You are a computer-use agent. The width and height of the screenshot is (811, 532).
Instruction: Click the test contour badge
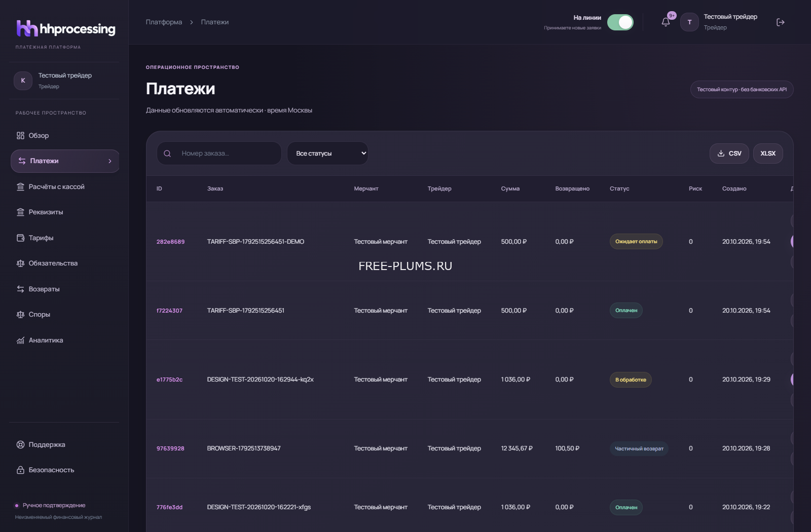point(742,90)
